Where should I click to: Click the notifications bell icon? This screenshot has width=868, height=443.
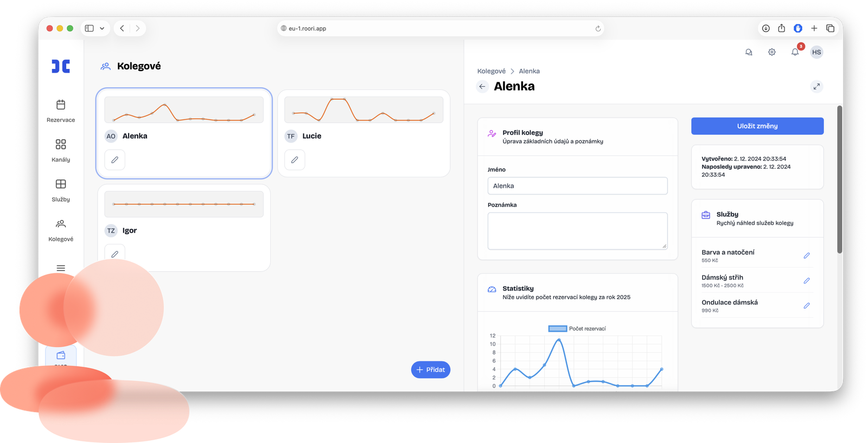(795, 52)
